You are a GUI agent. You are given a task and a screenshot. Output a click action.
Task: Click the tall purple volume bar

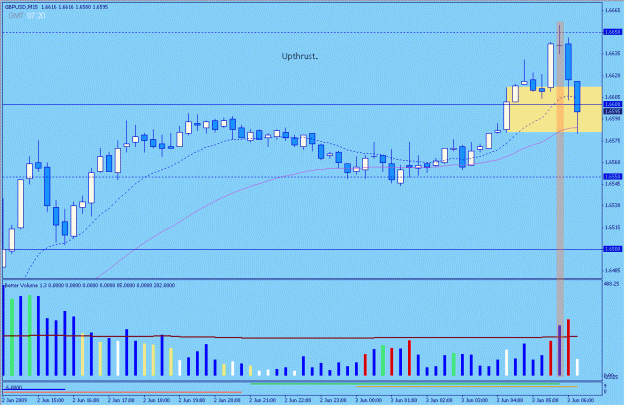click(560, 351)
